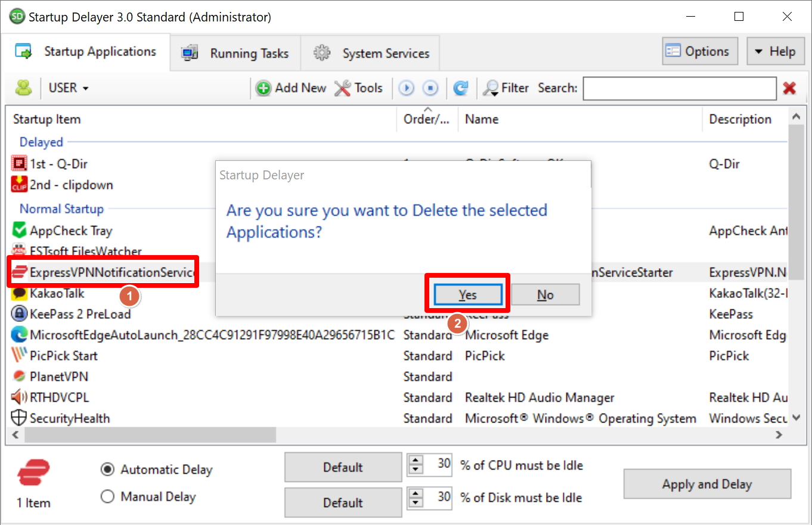Click the Add New plus icon

[x=264, y=88]
